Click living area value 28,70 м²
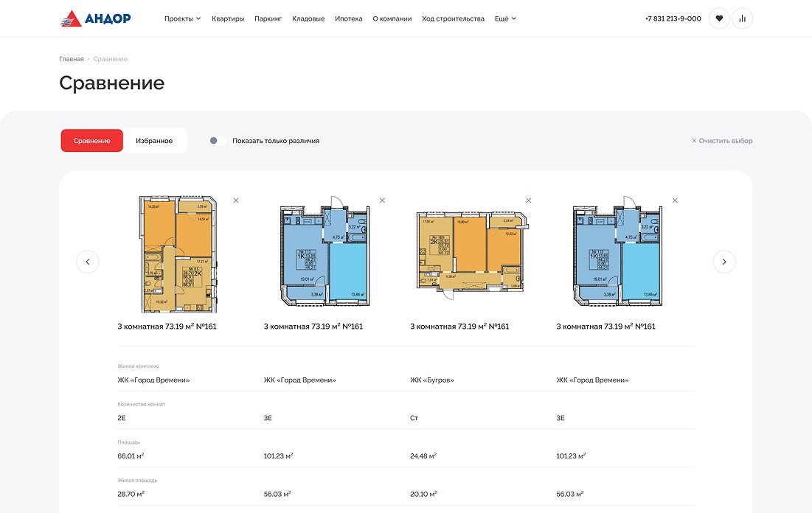This screenshot has height=513, width=812. tap(131, 495)
